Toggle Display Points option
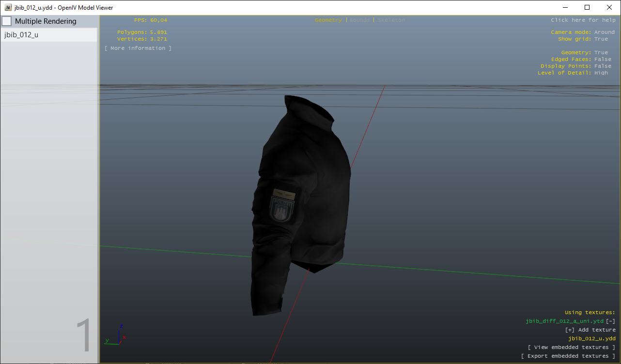Screen dimensions: 621x364 [x=603, y=66]
